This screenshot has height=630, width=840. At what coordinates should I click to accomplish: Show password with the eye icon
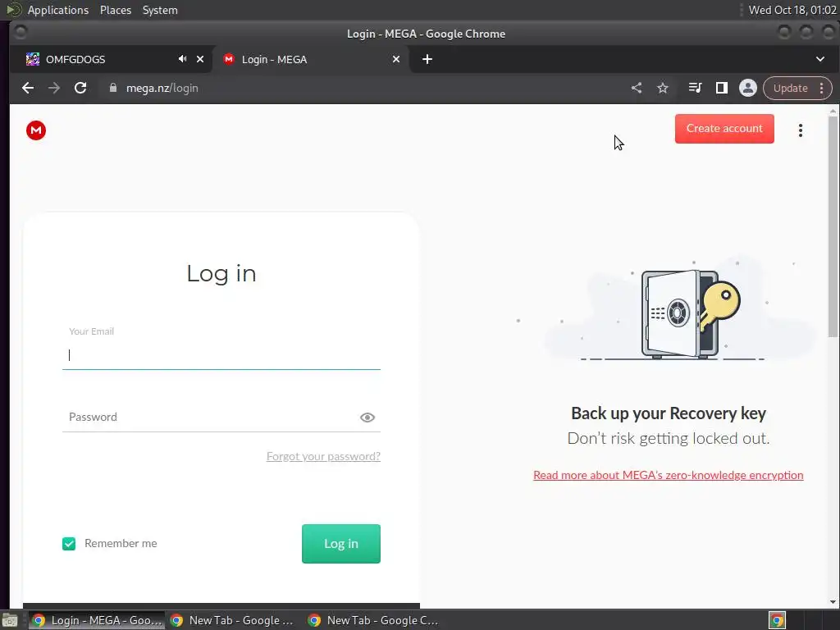click(x=367, y=418)
